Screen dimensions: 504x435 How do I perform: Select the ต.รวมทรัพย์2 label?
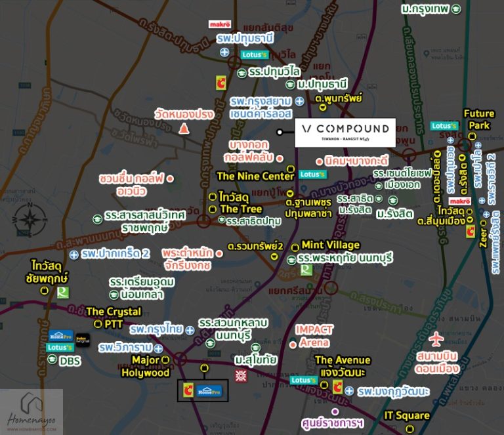(x=255, y=246)
